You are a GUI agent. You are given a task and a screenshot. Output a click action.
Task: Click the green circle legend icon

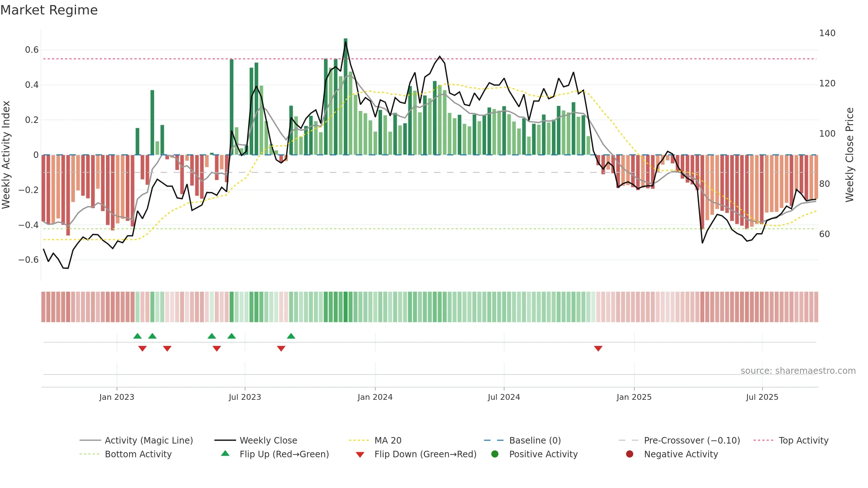495,454
